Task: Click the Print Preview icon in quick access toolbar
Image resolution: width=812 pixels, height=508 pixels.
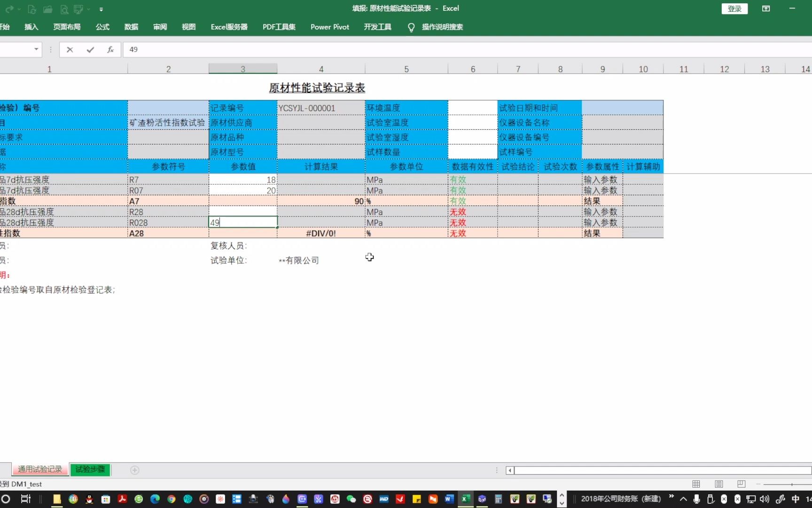Action: (64, 9)
